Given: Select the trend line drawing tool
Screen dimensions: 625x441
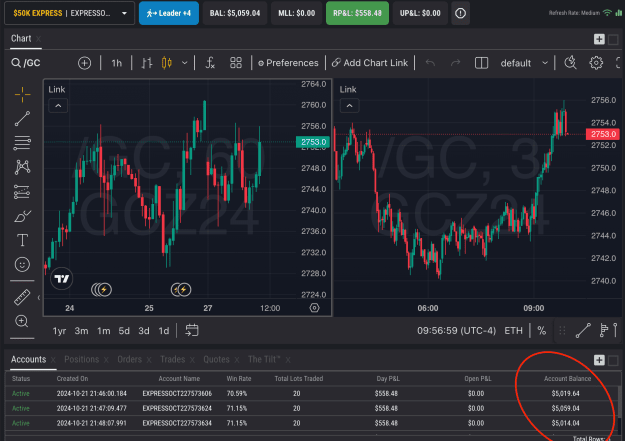Looking at the screenshot, I should 22,118.
